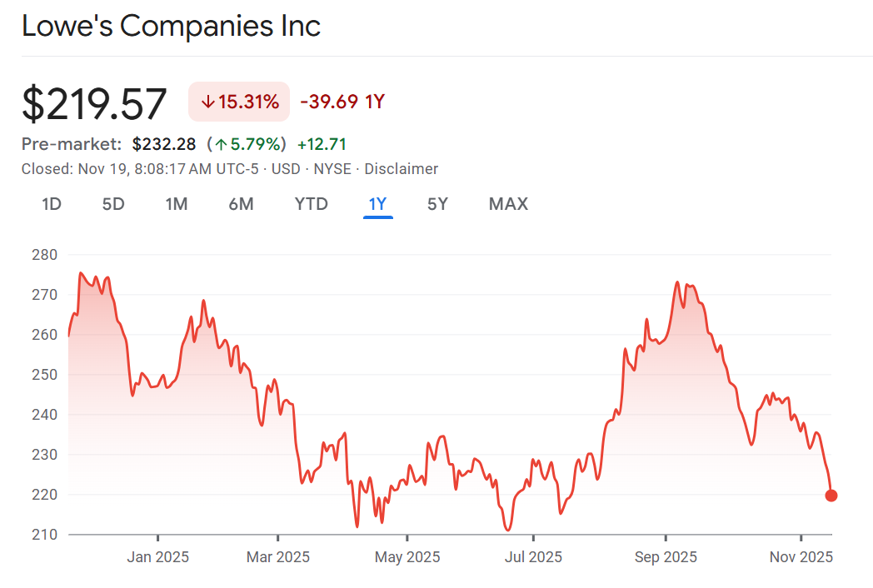Viewport: 873px width, 588px height.
Task: Click the Sep 2025 axis marker
Action: point(665,556)
